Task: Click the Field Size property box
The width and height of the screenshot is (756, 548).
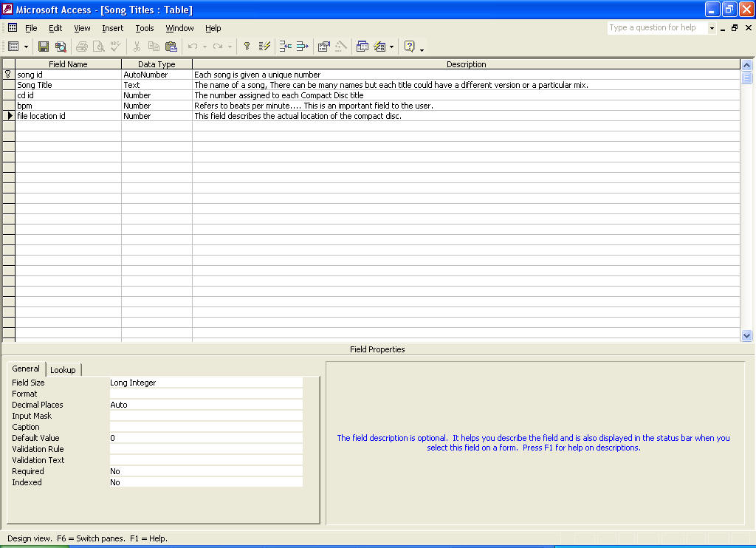Action: (x=206, y=383)
